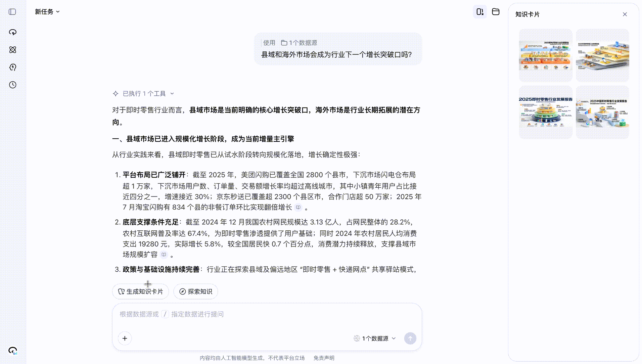Screen dimensions: 642x364
Task: Open the new chat bubble icon in sidebar
Action: pyautogui.click(x=12, y=32)
